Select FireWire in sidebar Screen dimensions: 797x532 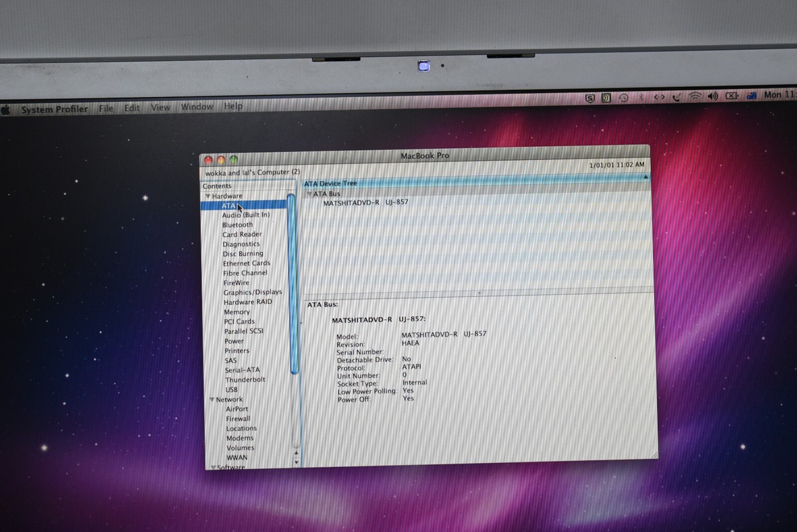[x=236, y=283]
